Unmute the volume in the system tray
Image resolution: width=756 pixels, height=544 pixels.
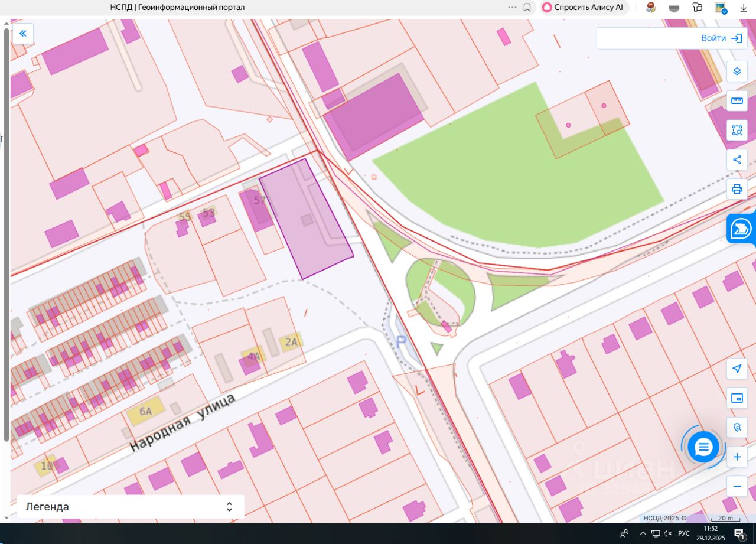(668, 534)
